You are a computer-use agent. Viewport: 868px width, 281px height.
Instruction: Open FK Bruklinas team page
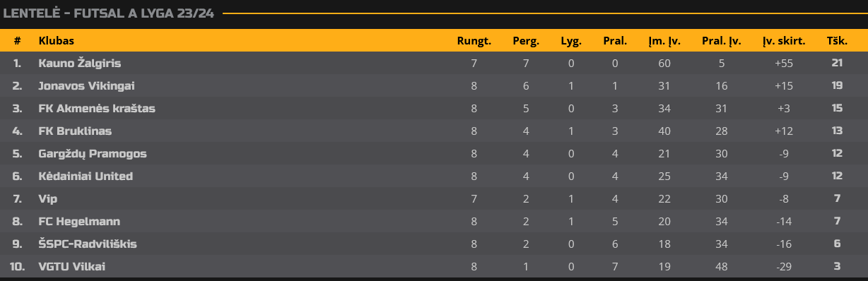click(x=75, y=131)
